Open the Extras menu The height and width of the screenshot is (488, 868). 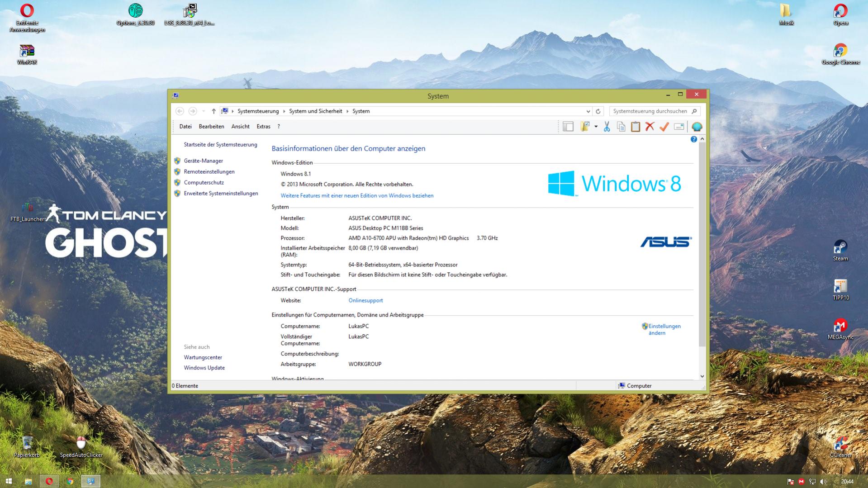coord(263,127)
